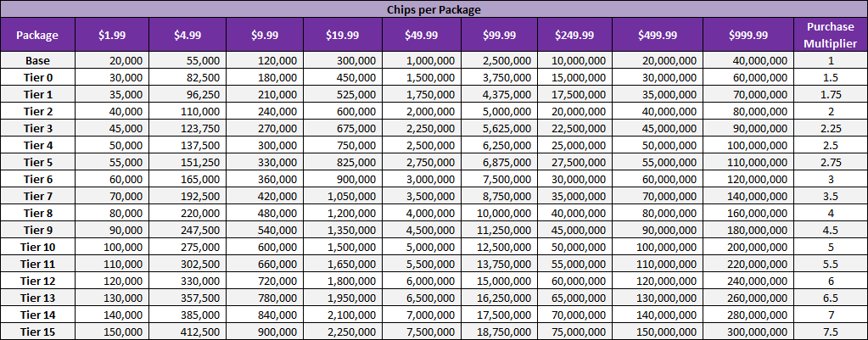Click the "Chips per Package" title bar
This screenshot has height=340, width=868.
[434, 9]
